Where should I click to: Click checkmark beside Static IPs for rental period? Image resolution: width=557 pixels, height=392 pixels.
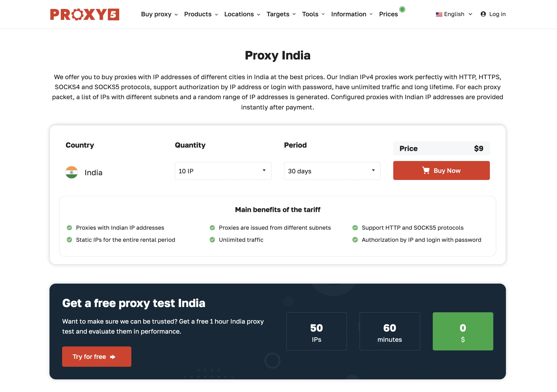pos(69,240)
